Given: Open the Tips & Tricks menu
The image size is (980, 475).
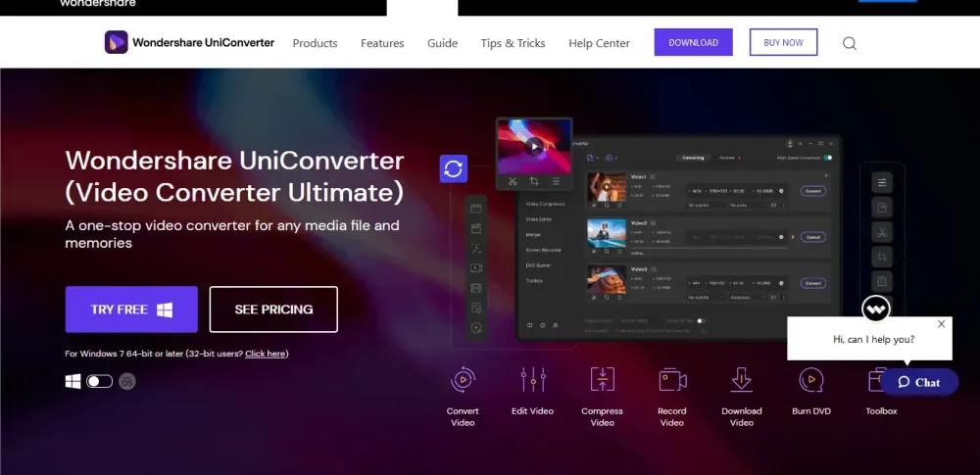Looking at the screenshot, I should 513,43.
